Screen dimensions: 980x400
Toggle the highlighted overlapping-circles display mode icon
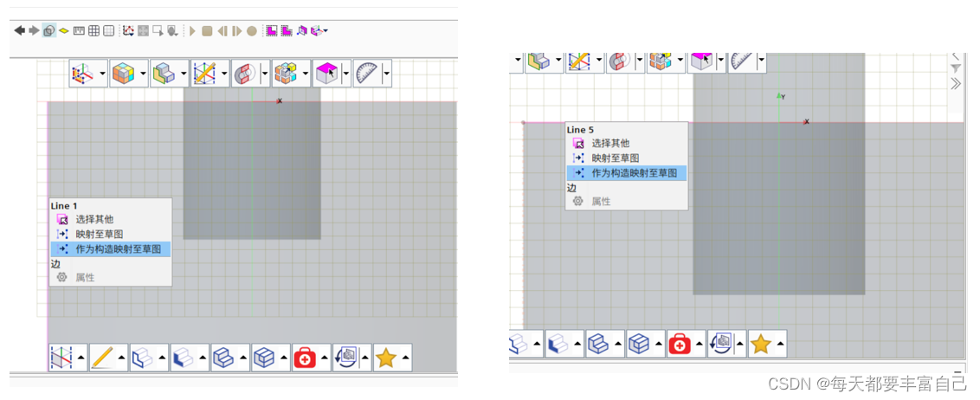pos(48,30)
